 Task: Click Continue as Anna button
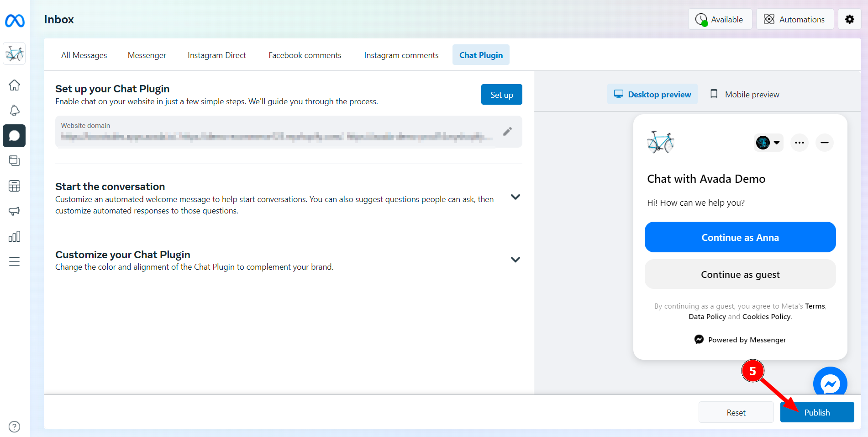pyautogui.click(x=740, y=237)
